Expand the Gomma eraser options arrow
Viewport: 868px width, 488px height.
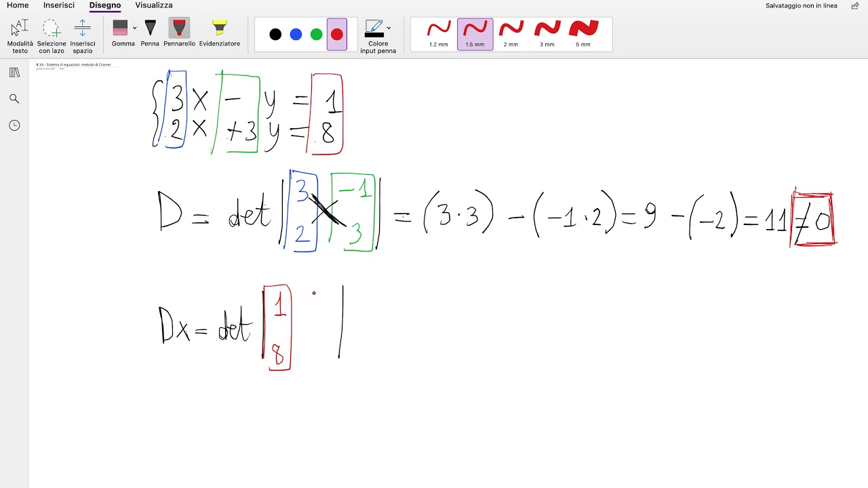[x=134, y=28]
